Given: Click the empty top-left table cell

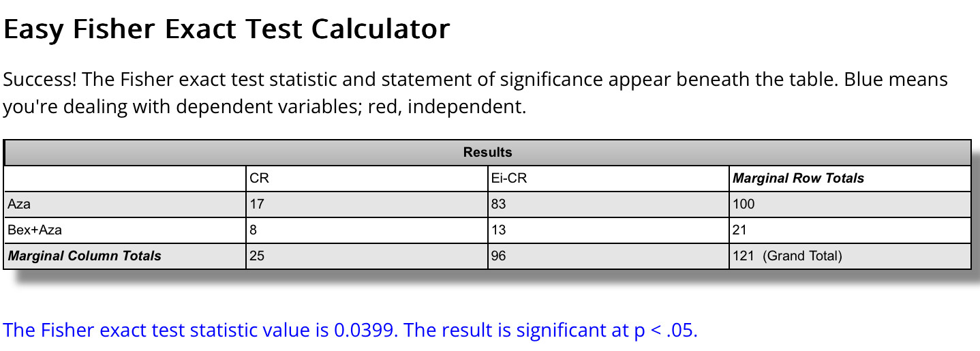Looking at the screenshot, I should tap(125, 179).
